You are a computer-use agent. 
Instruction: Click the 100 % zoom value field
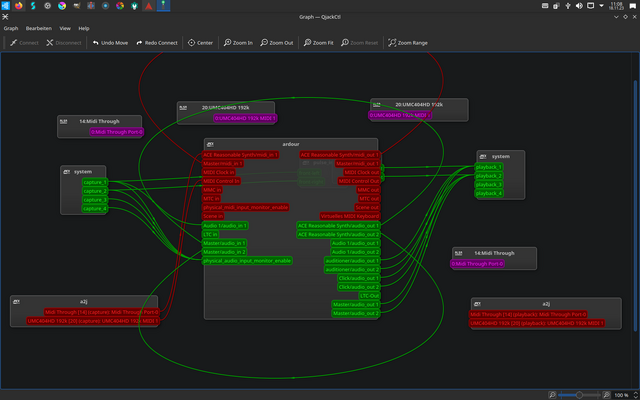click(621, 395)
